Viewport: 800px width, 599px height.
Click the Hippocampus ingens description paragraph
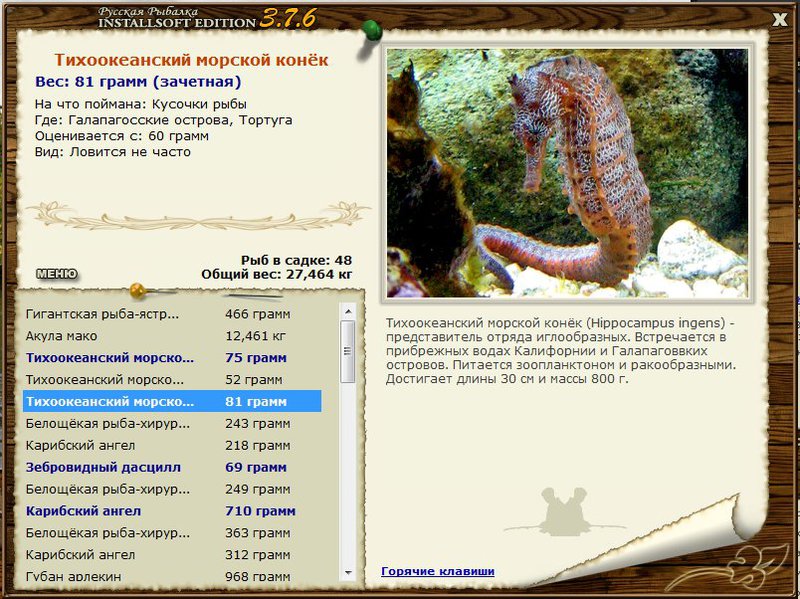point(561,351)
